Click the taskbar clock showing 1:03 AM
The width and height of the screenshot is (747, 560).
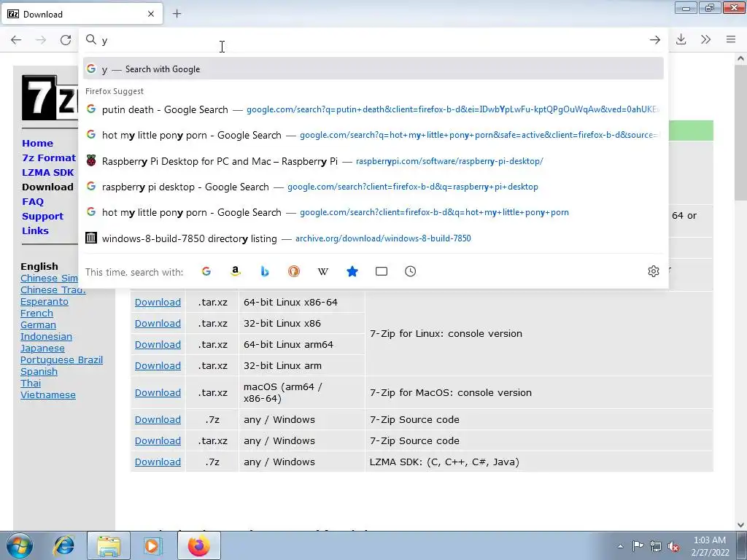click(710, 546)
